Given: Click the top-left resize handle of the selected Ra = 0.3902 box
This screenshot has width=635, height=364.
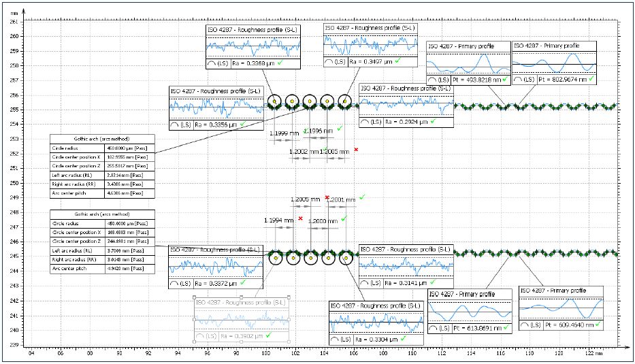Looking at the screenshot, I should pyautogui.click(x=195, y=298).
